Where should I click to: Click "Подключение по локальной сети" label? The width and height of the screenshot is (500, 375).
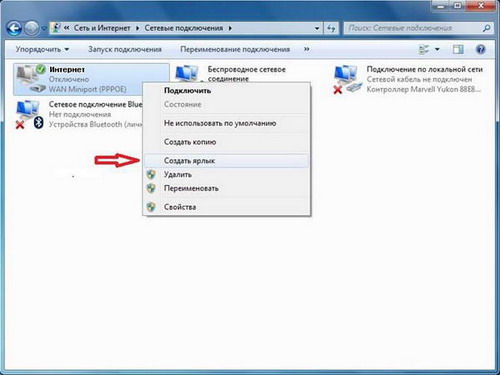tap(425, 69)
